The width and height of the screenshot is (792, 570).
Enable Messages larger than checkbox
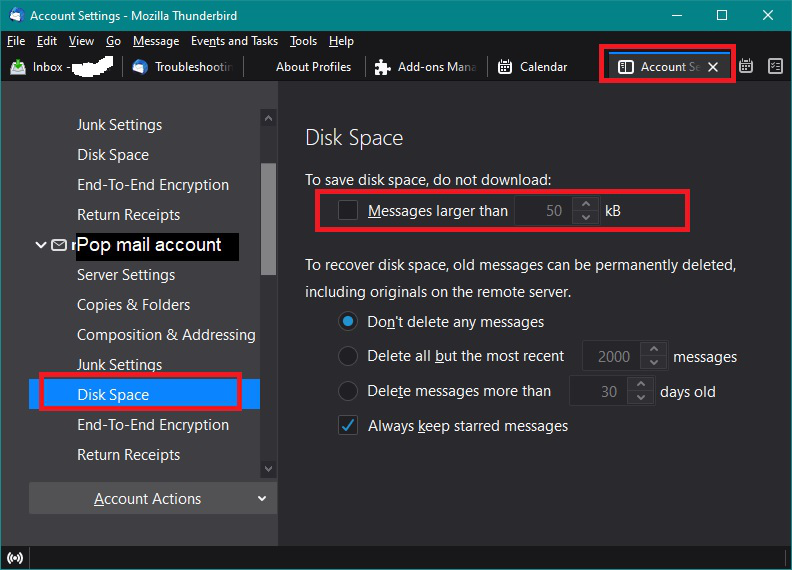tap(348, 210)
